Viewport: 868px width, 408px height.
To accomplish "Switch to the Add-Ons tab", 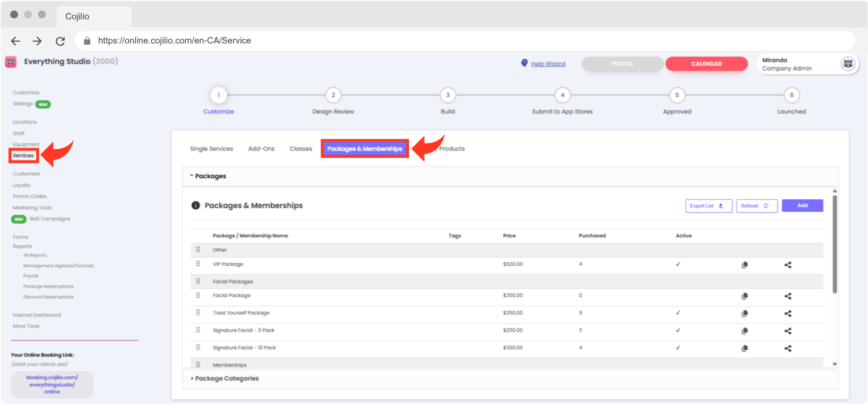I will point(261,149).
